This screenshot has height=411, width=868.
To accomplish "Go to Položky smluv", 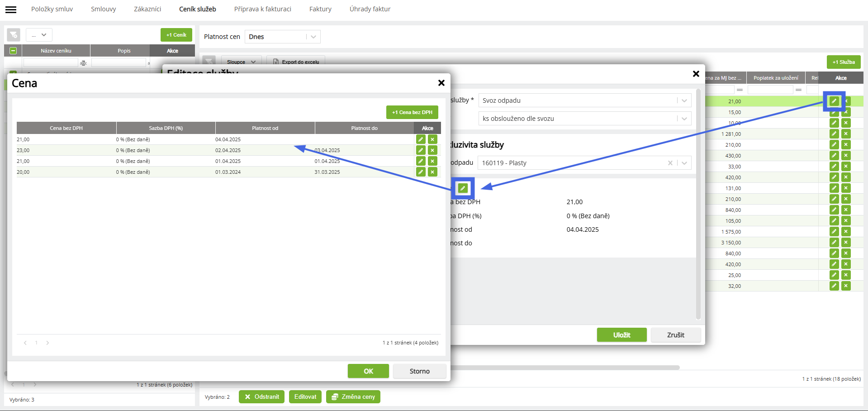I will coord(52,9).
